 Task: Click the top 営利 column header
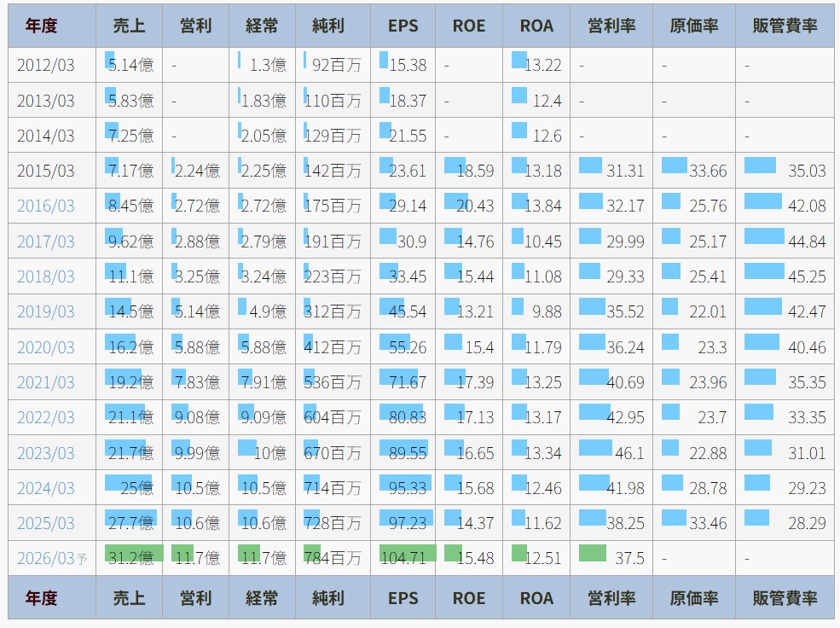coord(195,26)
